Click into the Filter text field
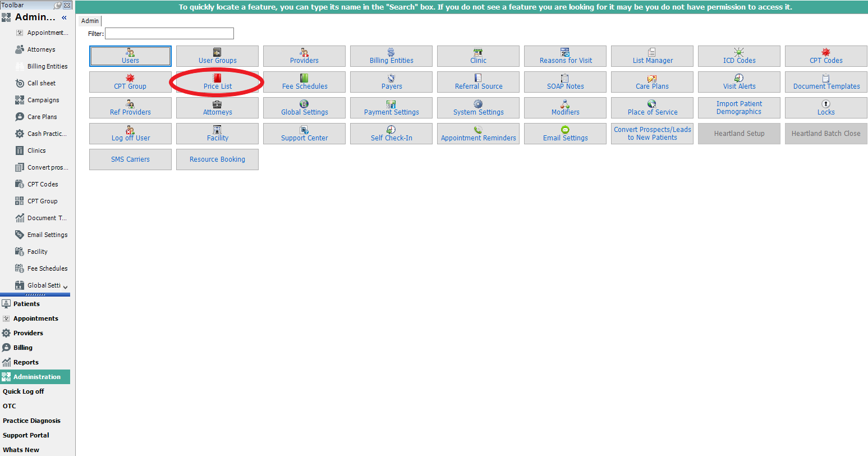The width and height of the screenshot is (868, 456). [169, 34]
